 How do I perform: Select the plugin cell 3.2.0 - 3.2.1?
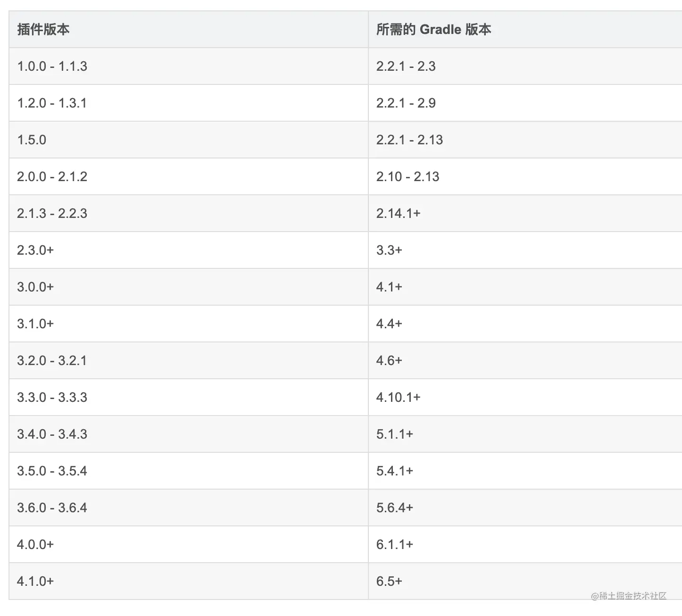(52, 361)
